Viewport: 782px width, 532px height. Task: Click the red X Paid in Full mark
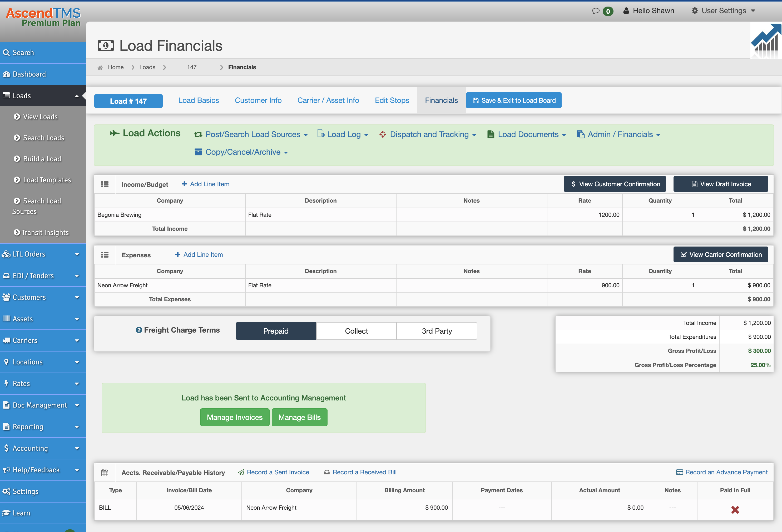point(735,510)
